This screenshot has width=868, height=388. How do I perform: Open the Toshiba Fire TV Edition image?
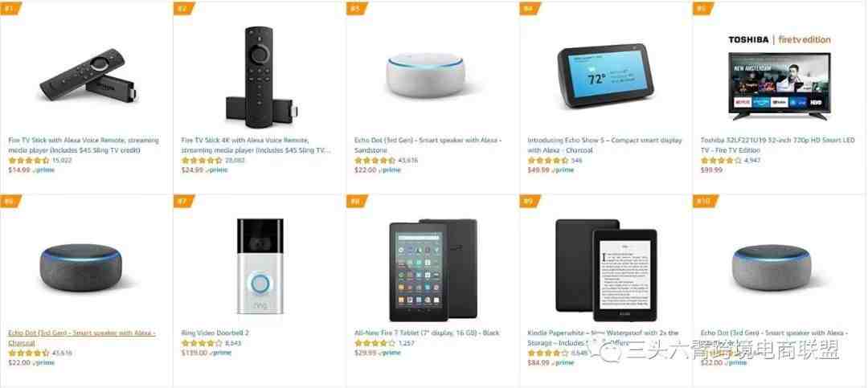click(779, 77)
